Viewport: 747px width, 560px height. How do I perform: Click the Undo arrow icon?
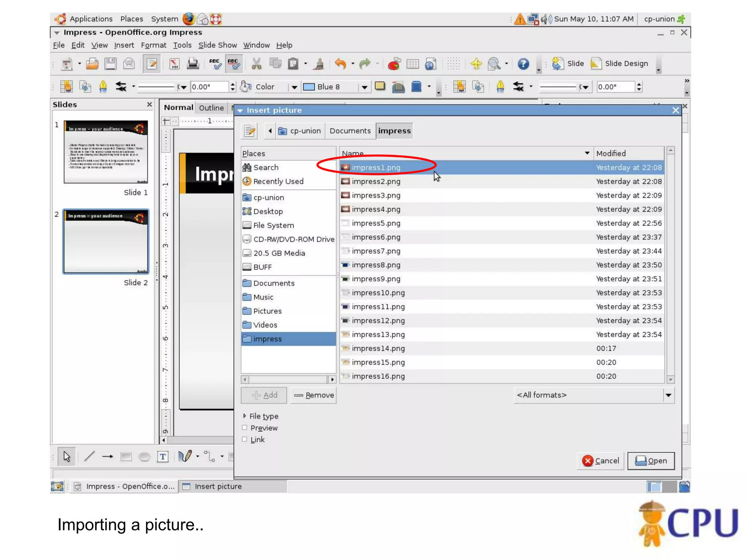point(340,64)
